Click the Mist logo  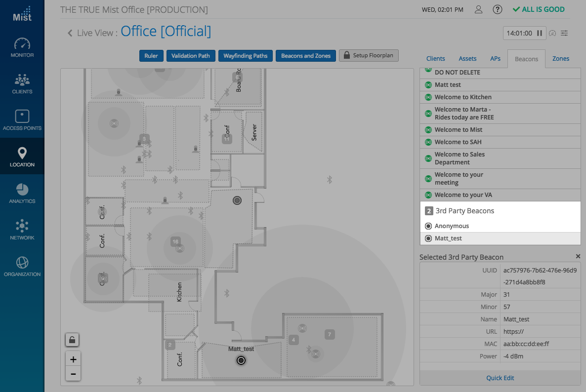[22, 14]
